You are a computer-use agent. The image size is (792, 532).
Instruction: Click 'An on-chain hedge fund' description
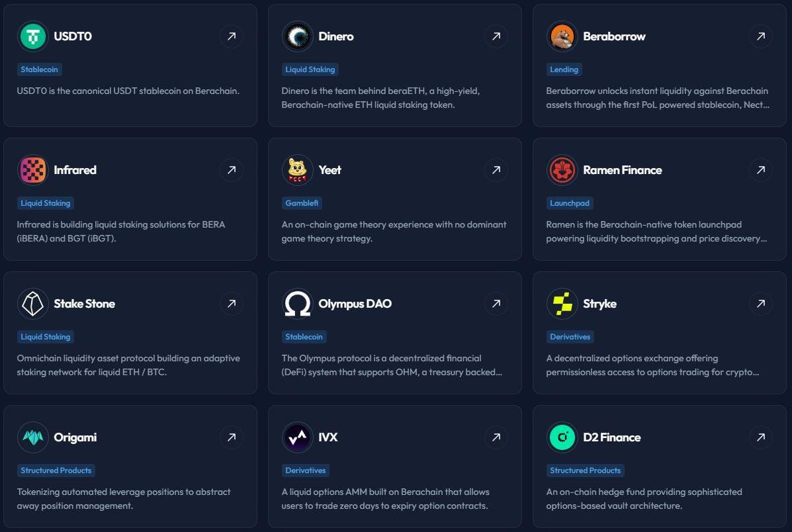(644, 499)
